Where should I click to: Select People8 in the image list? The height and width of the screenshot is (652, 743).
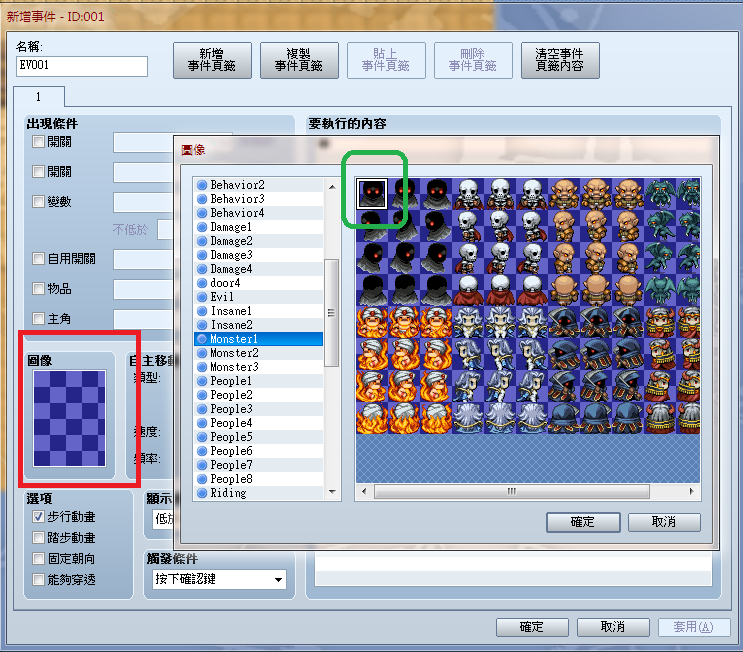click(x=258, y=479)
